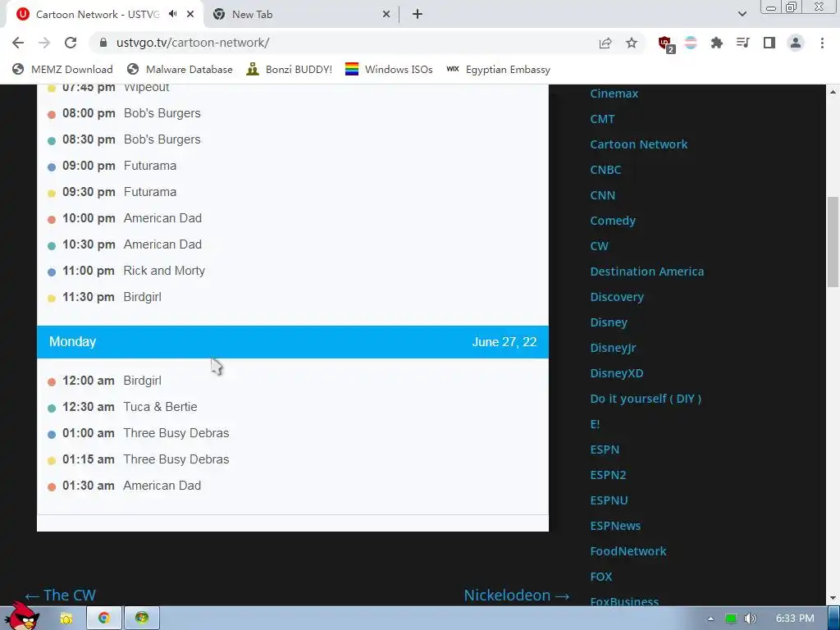Switch to the Cartoon Network - USTVGO tab
Image resolution: width=840 pixels, height=630 pixels.
(x=97, y=15)
